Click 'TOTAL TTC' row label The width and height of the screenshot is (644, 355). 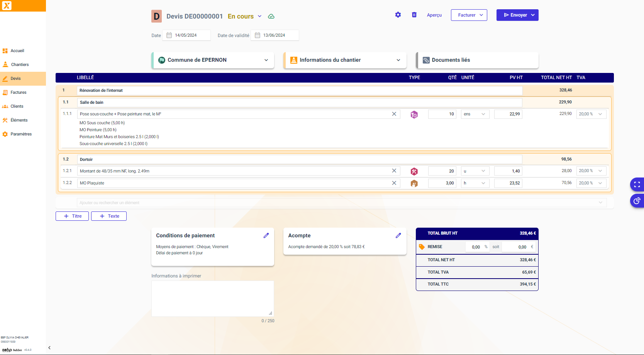[438, 284]
